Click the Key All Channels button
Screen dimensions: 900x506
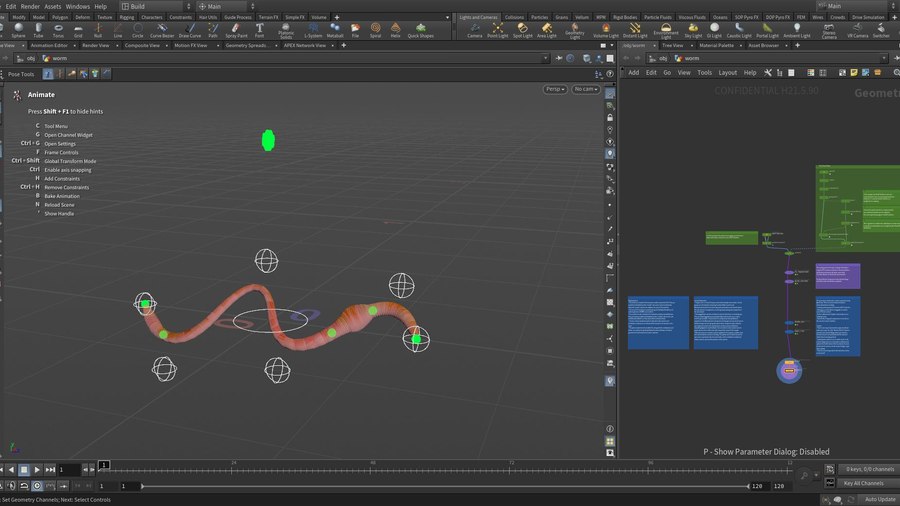(x=864, y=483)
